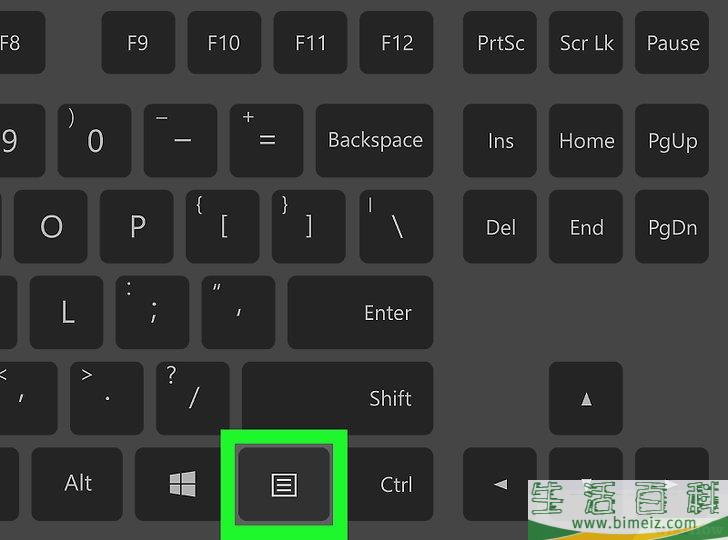Click the Home key
Viewport: 728px width, 540px height.
click(586, 140)
